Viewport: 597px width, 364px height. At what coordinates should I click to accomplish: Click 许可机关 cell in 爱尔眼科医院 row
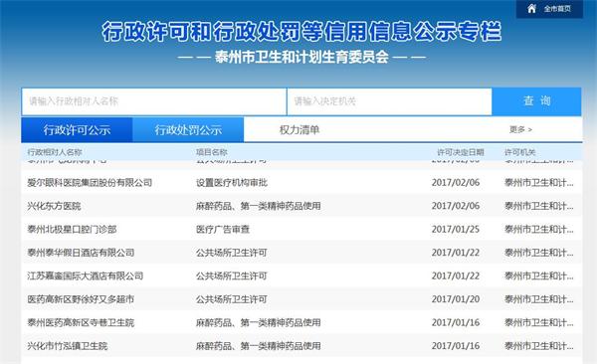[538, 183]
